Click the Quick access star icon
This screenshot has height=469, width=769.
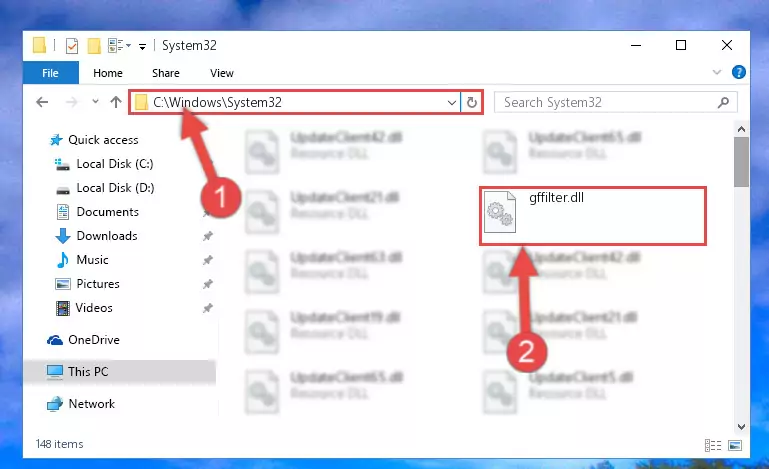point(56,140)
